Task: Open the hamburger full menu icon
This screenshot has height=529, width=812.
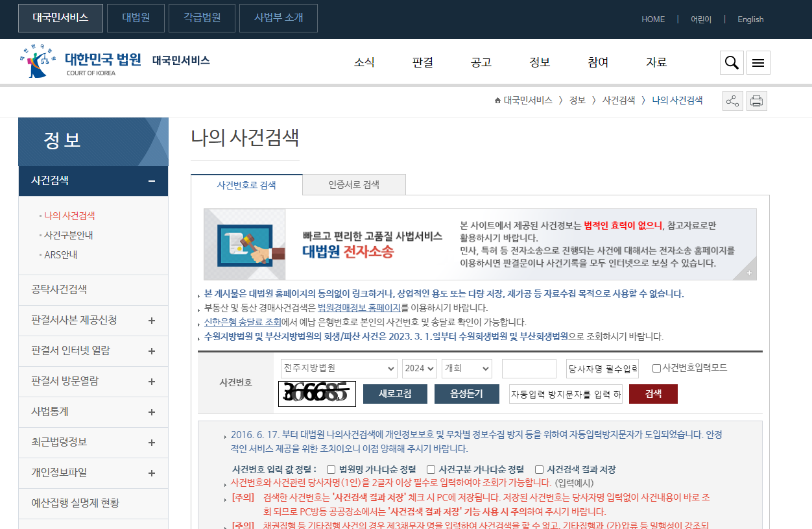Action: point(758,62)
